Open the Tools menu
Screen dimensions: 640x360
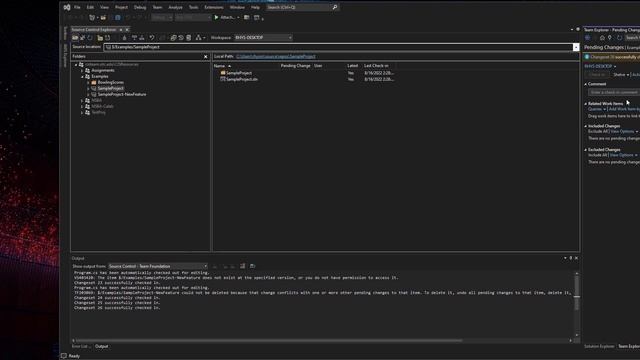click(193, 7)
